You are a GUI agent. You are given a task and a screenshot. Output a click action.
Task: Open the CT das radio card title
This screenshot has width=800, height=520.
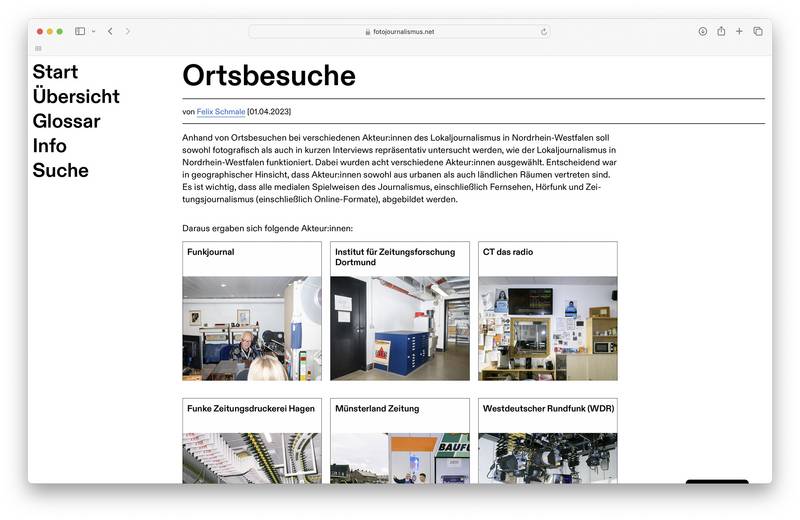click(508, 252)
